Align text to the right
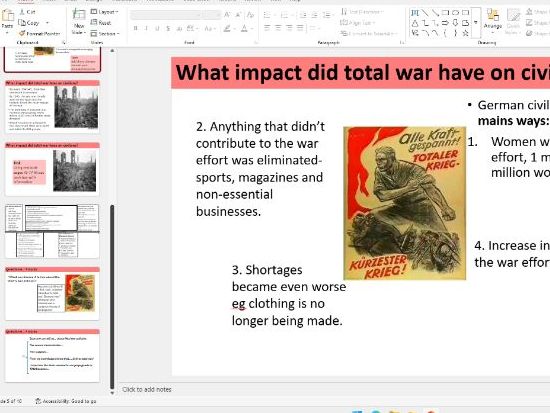Viewport: 550px width, 413px height. point(289,28)
